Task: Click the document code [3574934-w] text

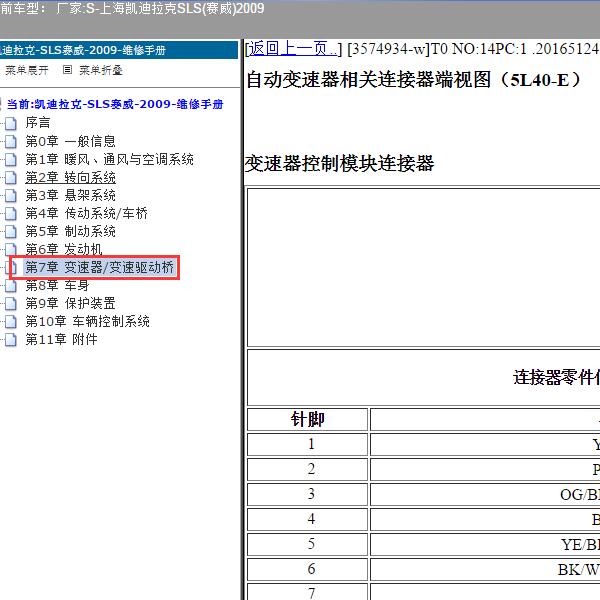Action: click(388, 49)
